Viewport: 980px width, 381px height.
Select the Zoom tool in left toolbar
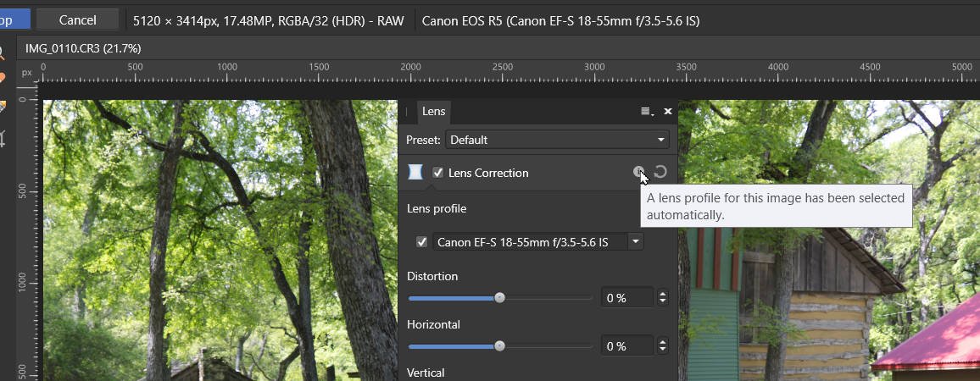pos(2,52)
